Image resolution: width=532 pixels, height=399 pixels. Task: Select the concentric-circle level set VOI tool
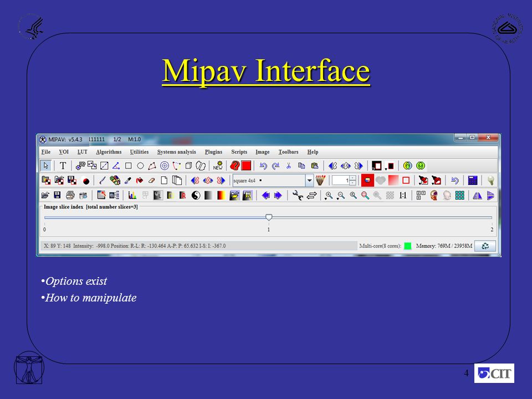pyautogui.click(x=164, y=166)
